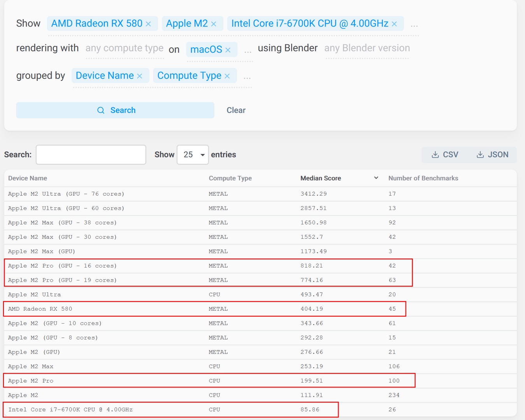Click Apple M2 Pro (GPU - 16 cores) row
The image size is (525, 420).
(x=260, y=266)
